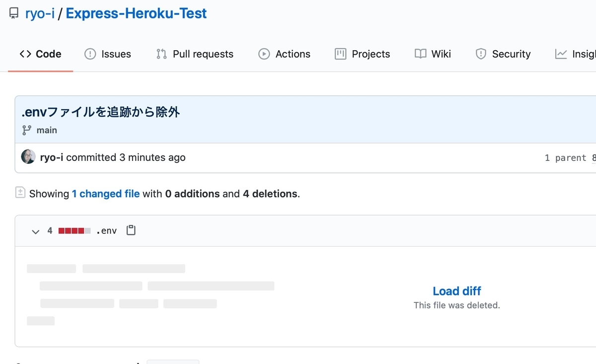Open the Security tab

coord(503,54)
